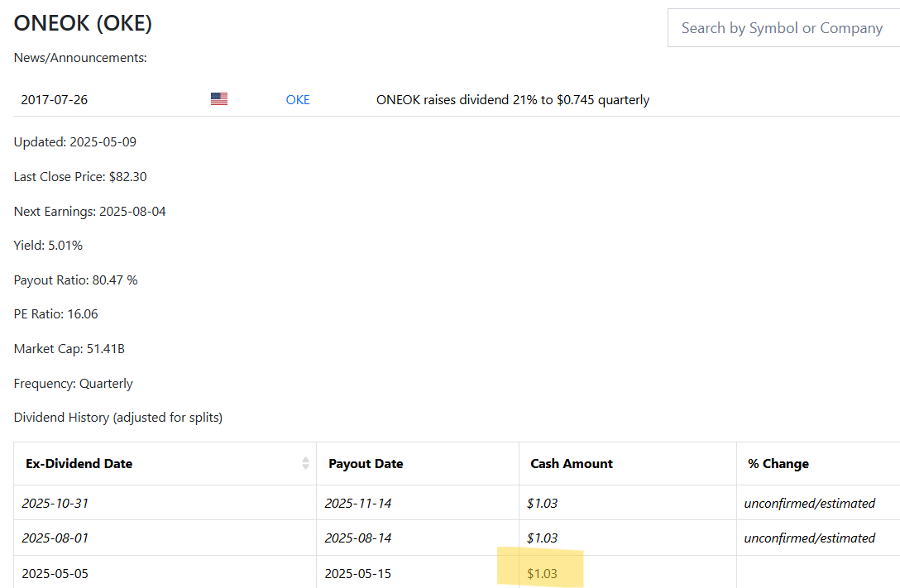Click payout date 2025-05-15

[x=358, y=574]
